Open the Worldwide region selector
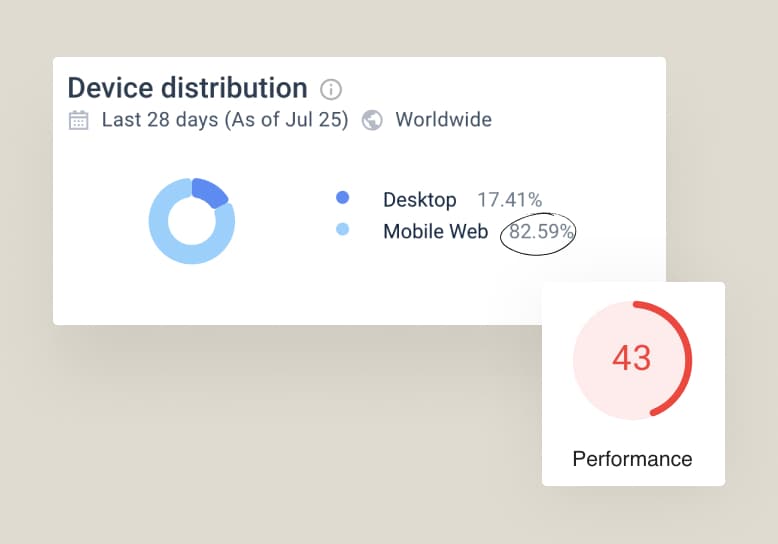Screen dimensions: 778x544 click(443, 120)
